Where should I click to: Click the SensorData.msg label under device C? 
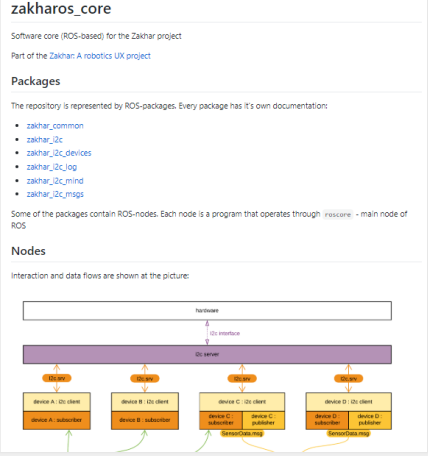pyautogui.click(x=242, y=433)
